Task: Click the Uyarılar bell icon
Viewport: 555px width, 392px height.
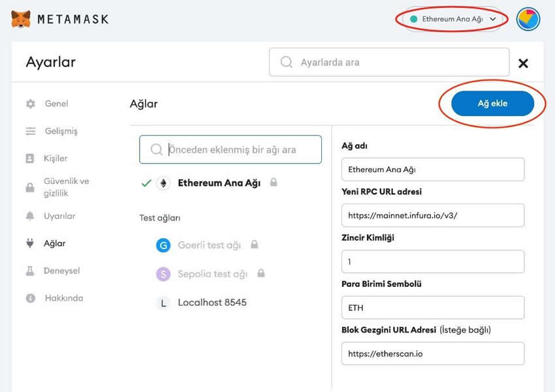Action: [x=30, y=216]
